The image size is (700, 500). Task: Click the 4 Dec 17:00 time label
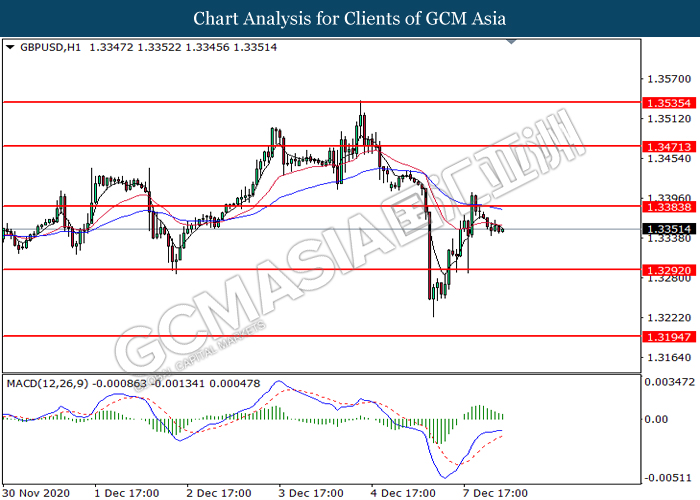[x=403, y=493]
